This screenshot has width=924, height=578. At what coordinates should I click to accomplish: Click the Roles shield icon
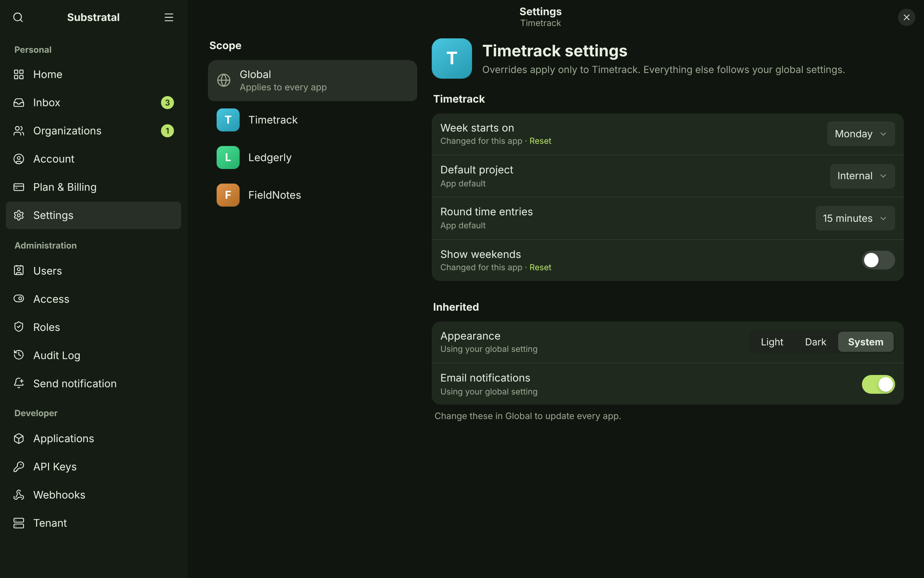[19, 327]
